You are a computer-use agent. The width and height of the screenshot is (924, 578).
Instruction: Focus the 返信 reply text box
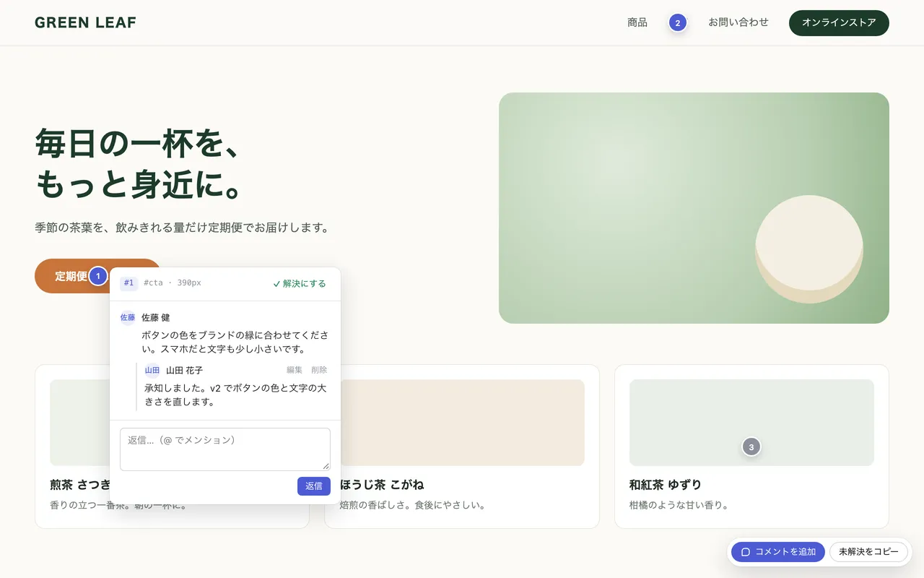[225, 449]
